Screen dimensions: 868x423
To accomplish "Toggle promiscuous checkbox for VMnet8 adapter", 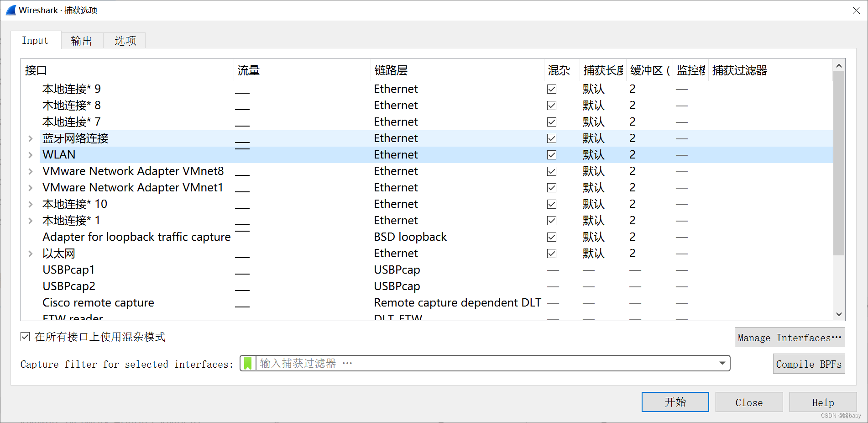I will coord(552,171).
